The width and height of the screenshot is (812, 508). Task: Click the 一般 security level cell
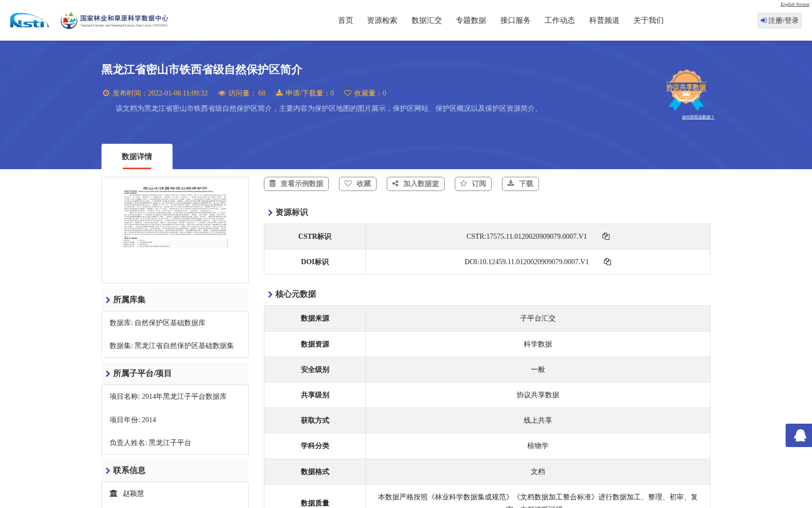point(538,369)
